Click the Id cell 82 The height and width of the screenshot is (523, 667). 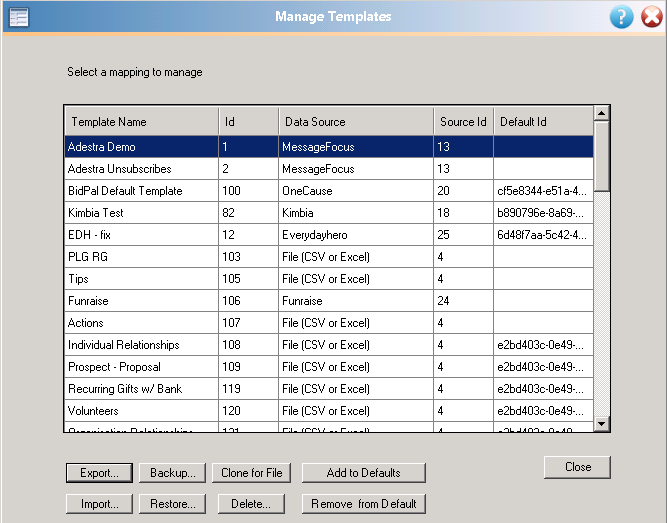click(249, 213)
